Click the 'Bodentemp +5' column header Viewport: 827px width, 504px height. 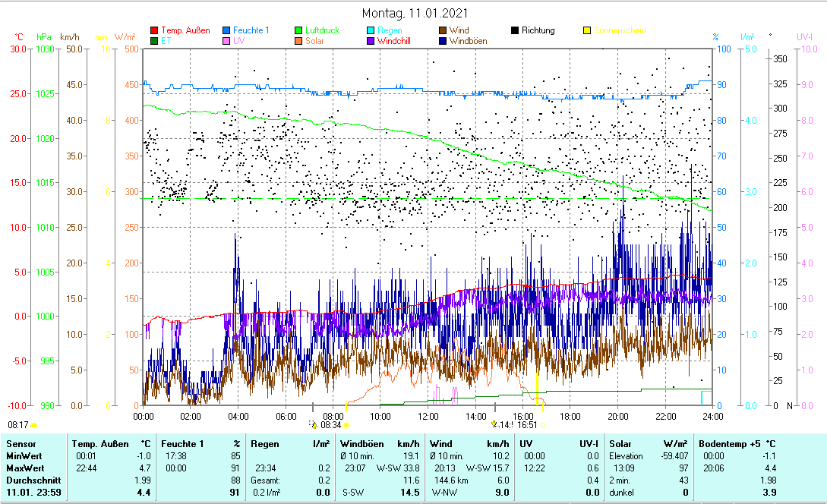730,444
